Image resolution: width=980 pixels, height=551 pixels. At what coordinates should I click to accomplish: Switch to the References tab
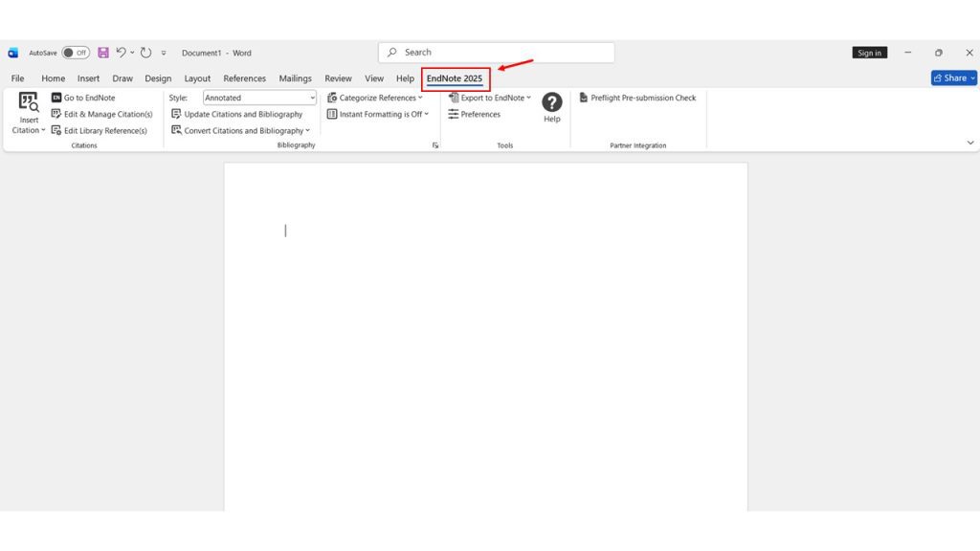[244, 78]
